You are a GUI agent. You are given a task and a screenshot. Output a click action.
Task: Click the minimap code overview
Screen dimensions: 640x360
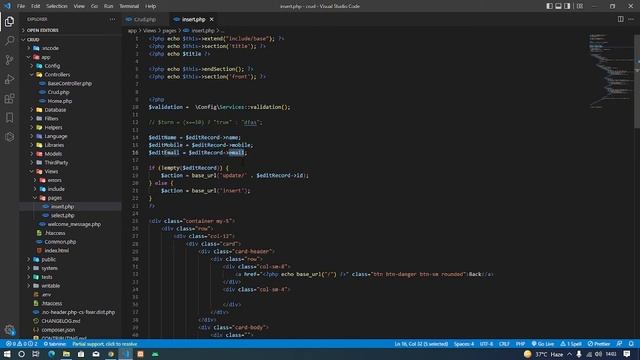tap(611, 71)
